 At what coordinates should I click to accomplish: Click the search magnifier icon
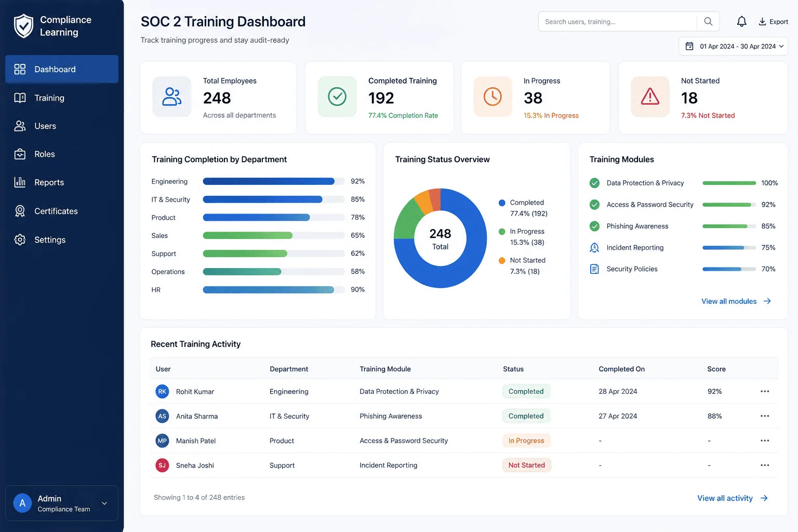coord(708,21)
